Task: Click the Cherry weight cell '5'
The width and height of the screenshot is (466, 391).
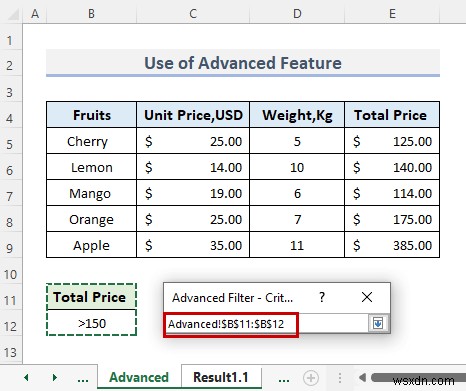Action: (297, 141)
